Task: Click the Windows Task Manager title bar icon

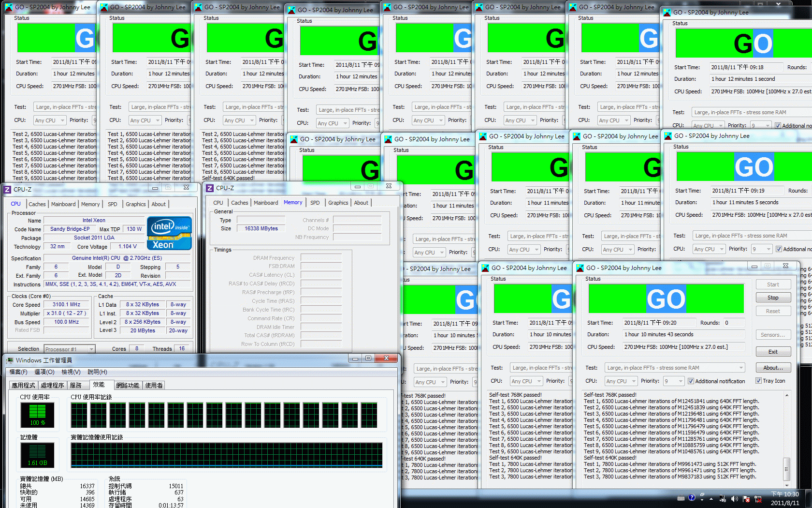Action: click(x=9, y=360)
